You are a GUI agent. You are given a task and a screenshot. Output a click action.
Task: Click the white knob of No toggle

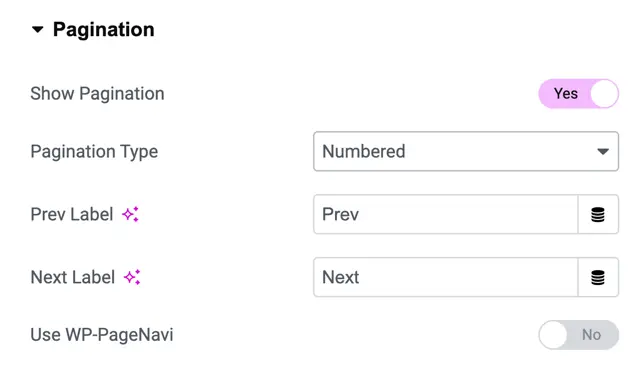[553, 335]
